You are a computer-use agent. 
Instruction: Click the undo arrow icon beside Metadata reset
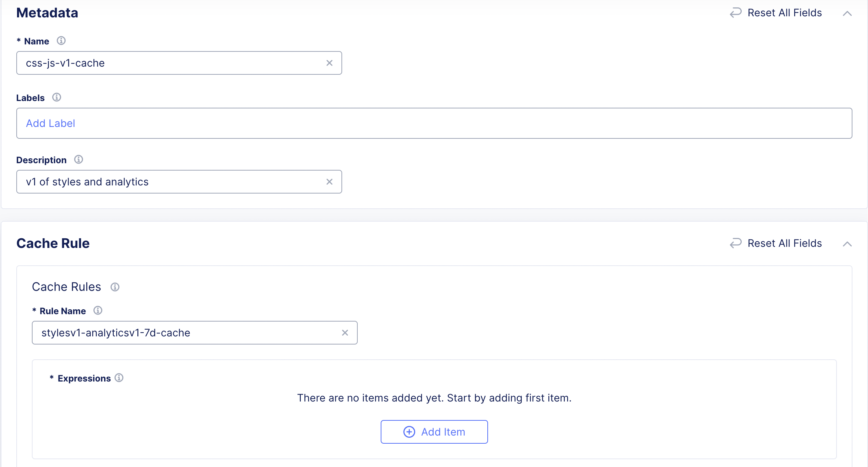click(735, 12)
